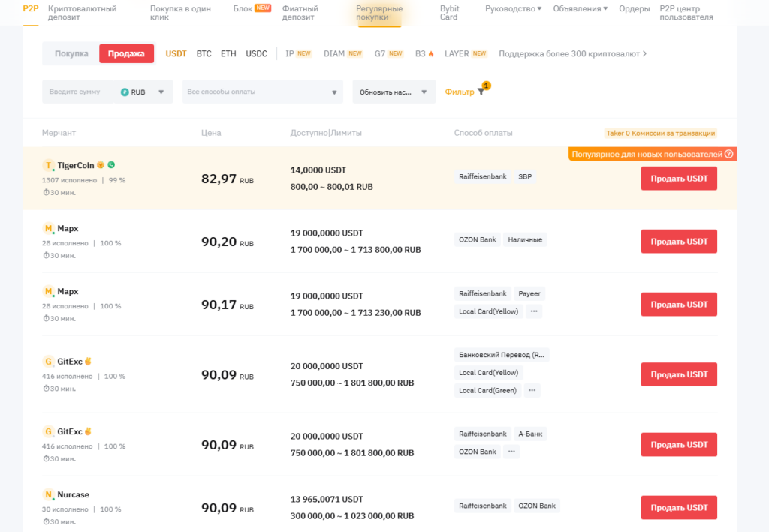Image resolution: width=769 pixels, height=532 pixels.
Task: Select the DIAM coin tab
Action: (342, 53)
